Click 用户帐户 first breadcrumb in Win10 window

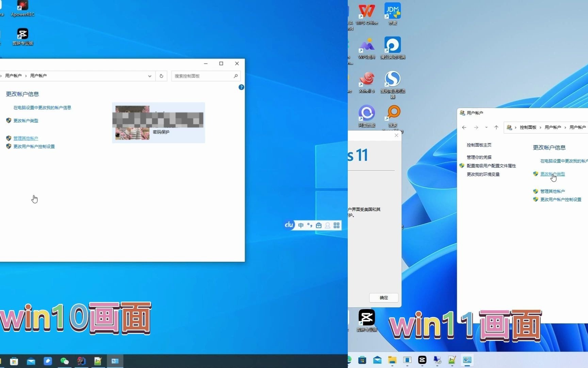[x=13, y=76]
